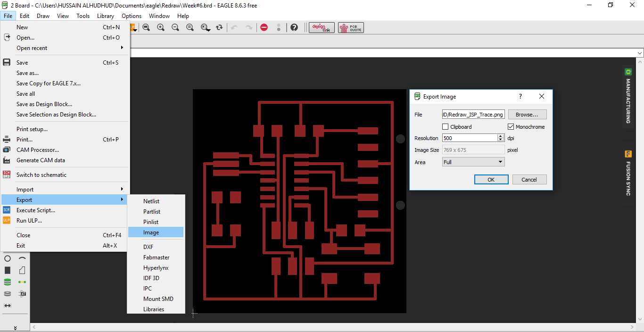The image size is (644, 332).
Task: Click Execute Script... menu entry
Action: coord(65,210)
